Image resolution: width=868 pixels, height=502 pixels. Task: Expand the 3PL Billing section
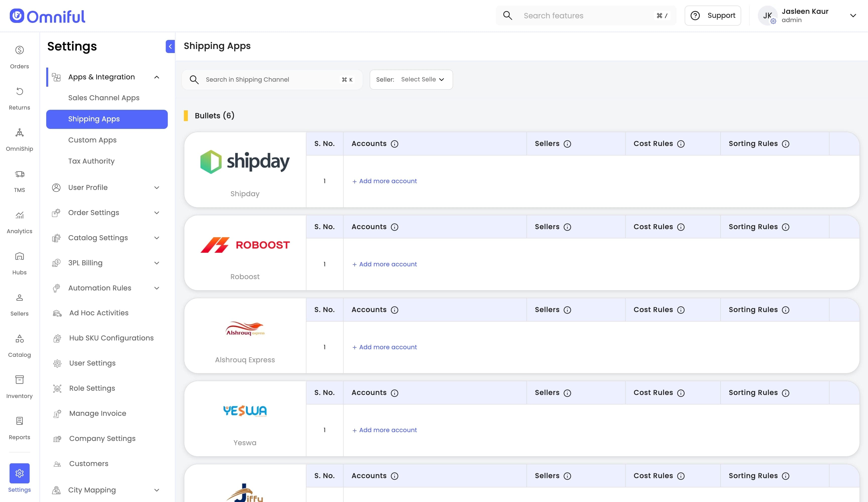pos(157,263)
